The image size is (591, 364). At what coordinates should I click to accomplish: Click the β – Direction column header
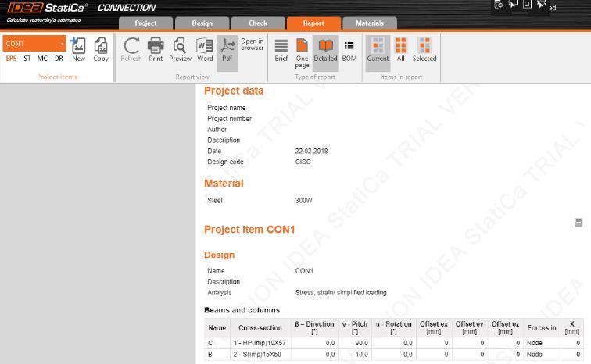[x=314, y=327]
